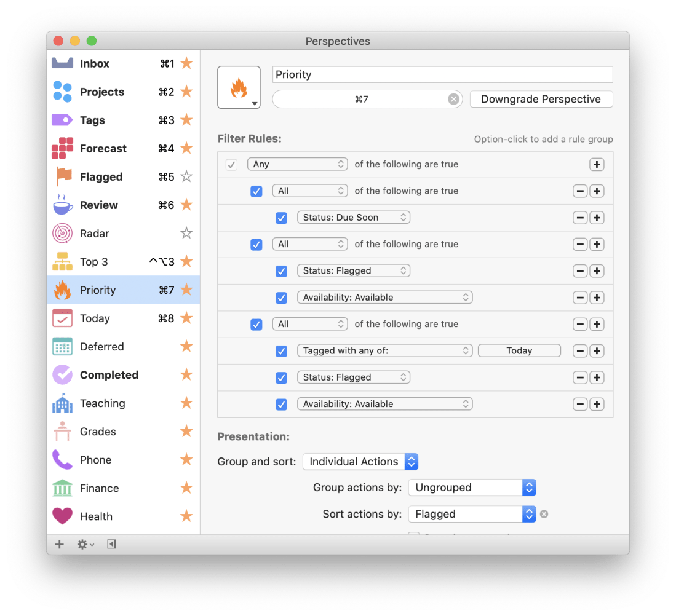Click the sidebar collapse icon at bottom
Viewport: 676px width, 616px height.
tap(111, 544)
